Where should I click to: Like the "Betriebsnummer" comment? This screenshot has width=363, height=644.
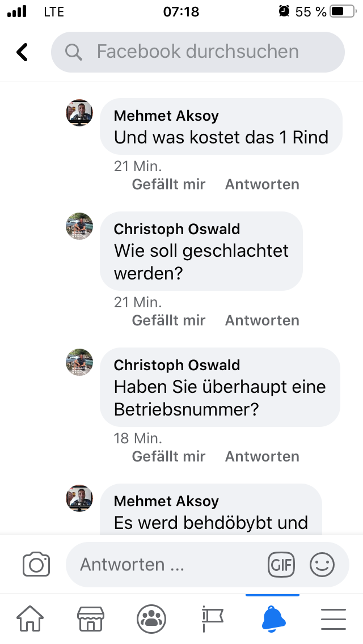[x=168, y=456]
